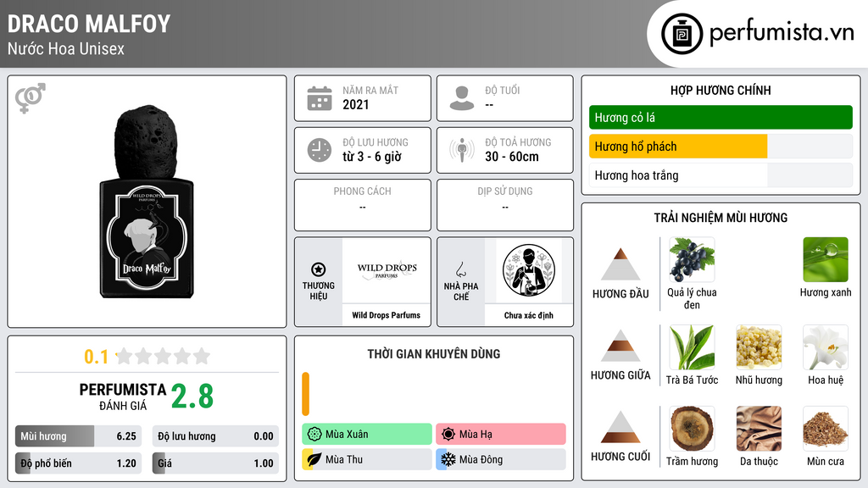This screenshot has height=488, width=868.
Task: Click the release year value 2021
Action: (355, 104)
